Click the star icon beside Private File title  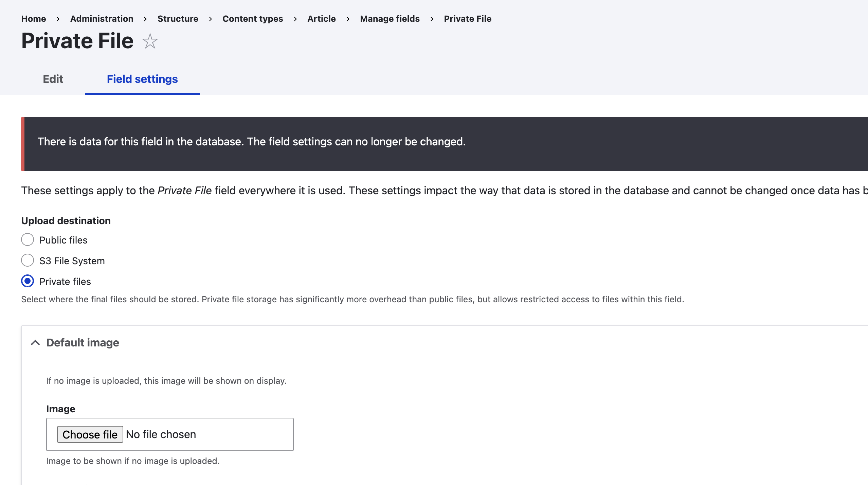tap(150, 41)
